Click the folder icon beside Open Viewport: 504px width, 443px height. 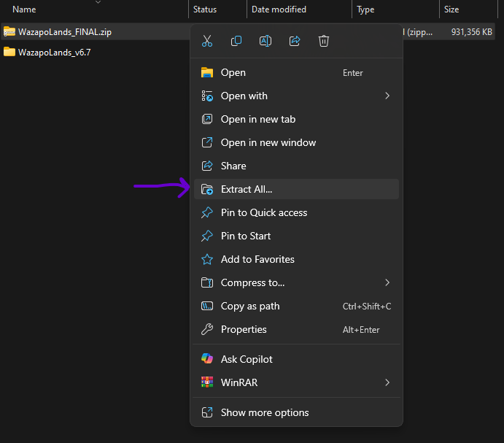click(207, 73)
